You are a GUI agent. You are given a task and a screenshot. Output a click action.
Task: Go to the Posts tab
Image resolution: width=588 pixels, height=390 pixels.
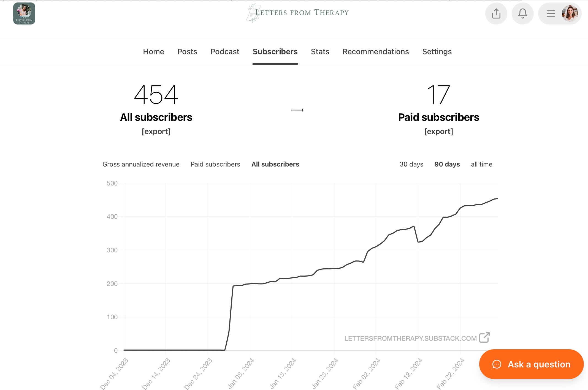187,52
